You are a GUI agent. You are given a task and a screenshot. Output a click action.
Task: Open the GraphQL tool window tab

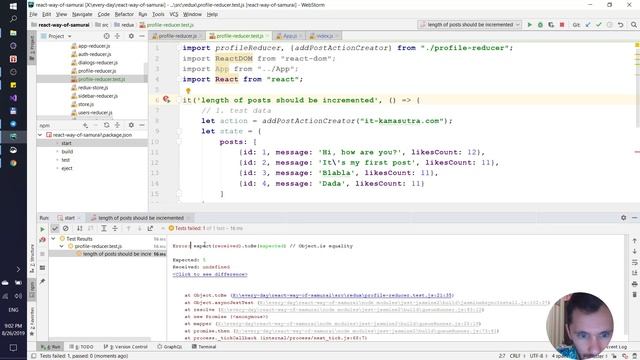point(170,347)
